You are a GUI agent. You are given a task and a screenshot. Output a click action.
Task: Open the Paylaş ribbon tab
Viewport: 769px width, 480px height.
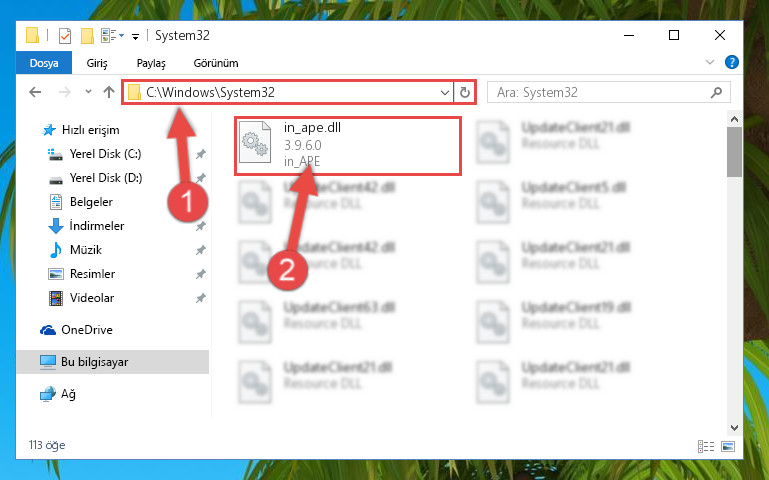point(151,63)
